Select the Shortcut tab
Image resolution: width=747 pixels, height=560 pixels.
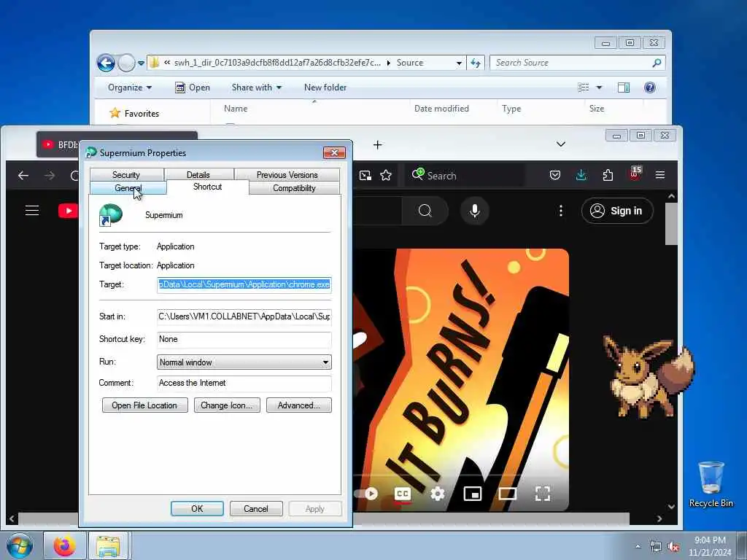coord(208,187)
